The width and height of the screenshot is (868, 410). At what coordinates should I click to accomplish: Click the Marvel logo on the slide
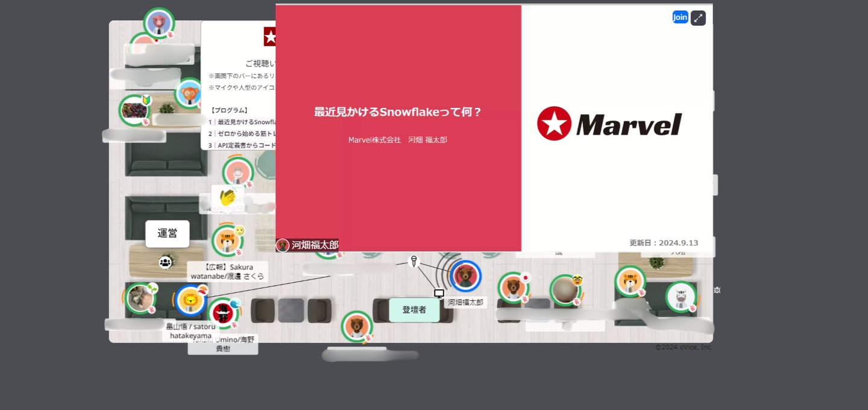tap(609, 124)
